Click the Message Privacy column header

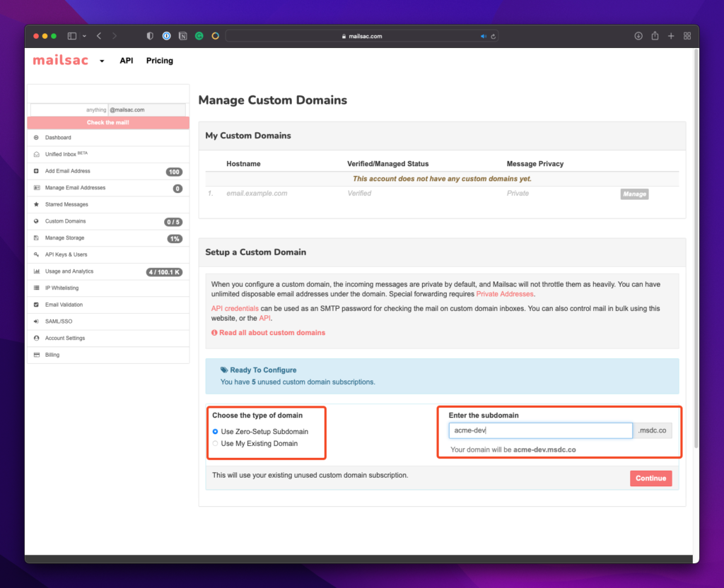[535, 164]
